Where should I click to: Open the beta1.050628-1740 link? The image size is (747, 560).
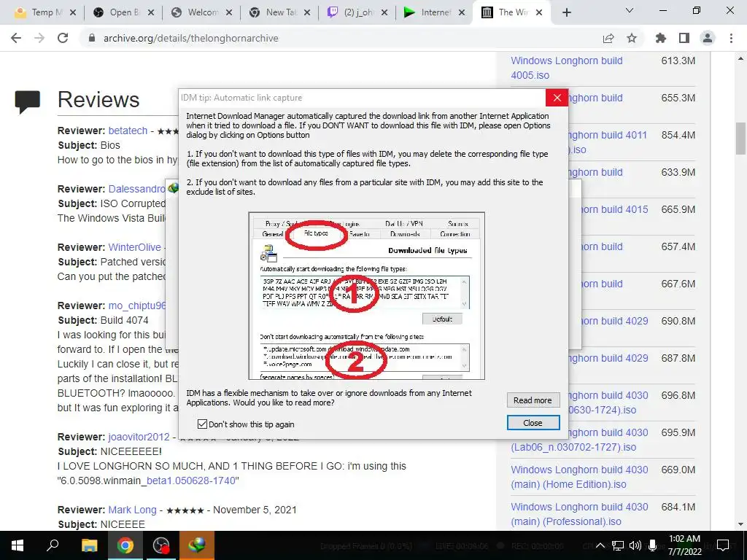tap(191, 481)
